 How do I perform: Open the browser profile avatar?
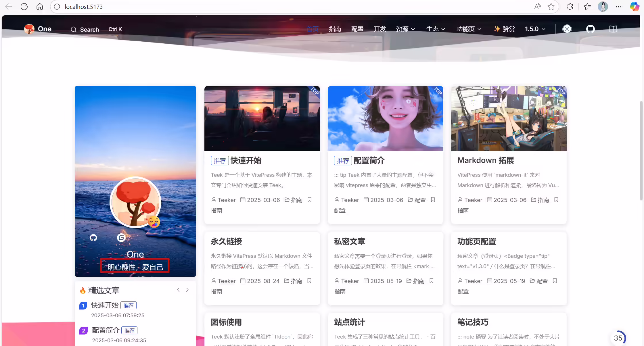pyautogui.click(x=603, y=7)
